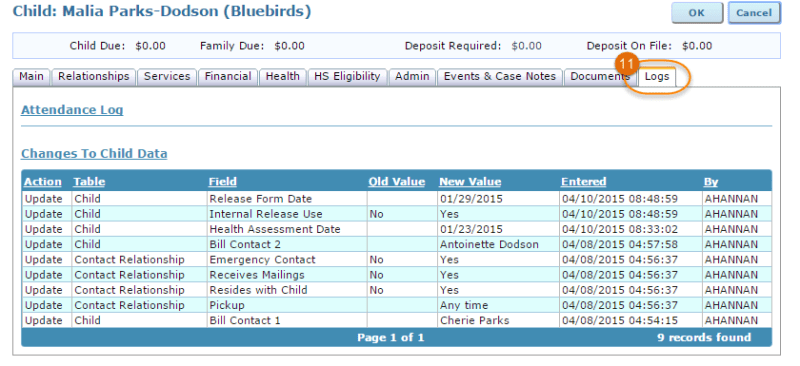800x366 pixels.
Task: Sort by Old Value column header
Action: pos(397,182)
